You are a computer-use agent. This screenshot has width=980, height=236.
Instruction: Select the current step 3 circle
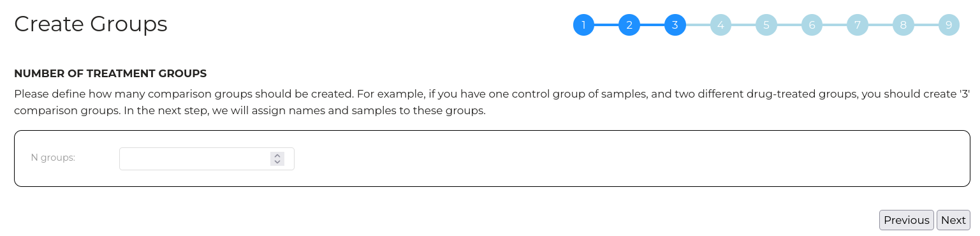click(x=675, y=25)
